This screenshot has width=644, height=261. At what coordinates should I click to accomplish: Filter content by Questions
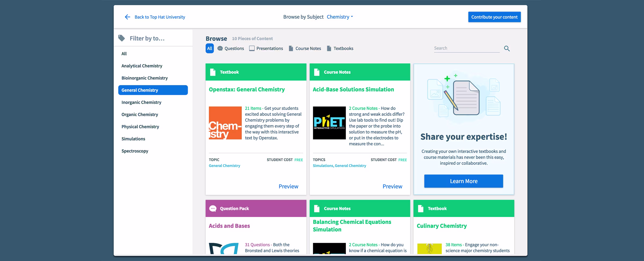click(x=231, y=48)
